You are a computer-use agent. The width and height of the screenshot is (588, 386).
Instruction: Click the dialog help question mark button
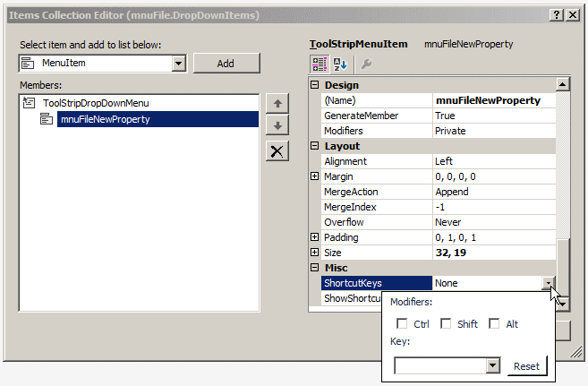click(x=557, y=15)
